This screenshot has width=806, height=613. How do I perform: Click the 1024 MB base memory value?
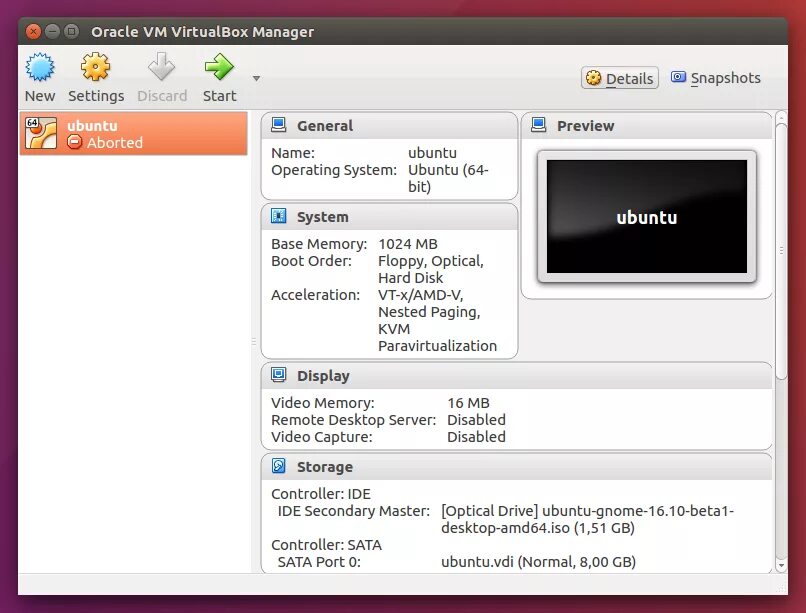pyautogui.click(x=408, y=244)
